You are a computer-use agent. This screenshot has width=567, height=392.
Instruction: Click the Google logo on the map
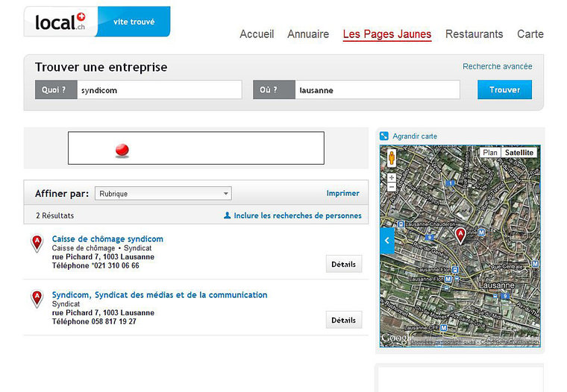coord(396,338)
